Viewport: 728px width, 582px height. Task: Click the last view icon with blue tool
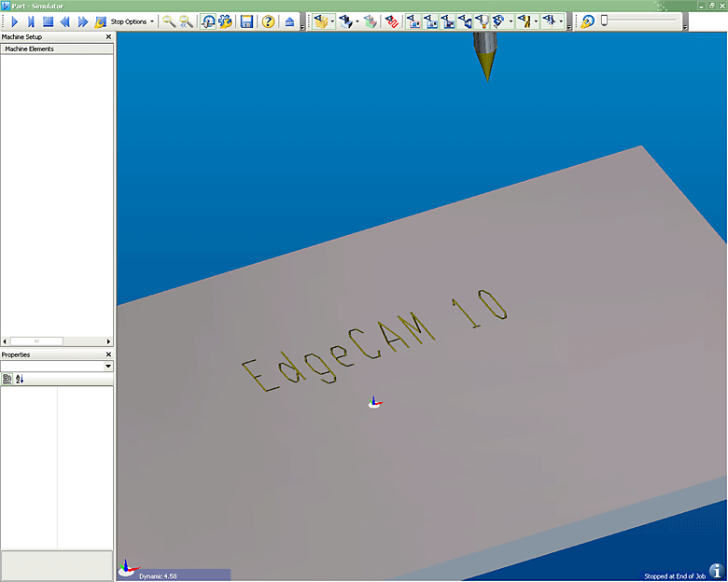pyautogui.click(x=549, y=21)
